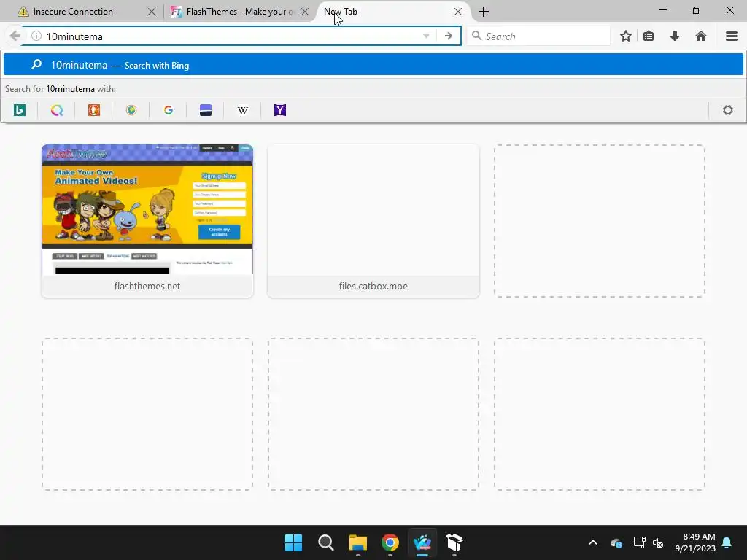This screenshot has height=560, width=747.
Task: Select the active browser app in taskbar
Action: pos(422,542)
